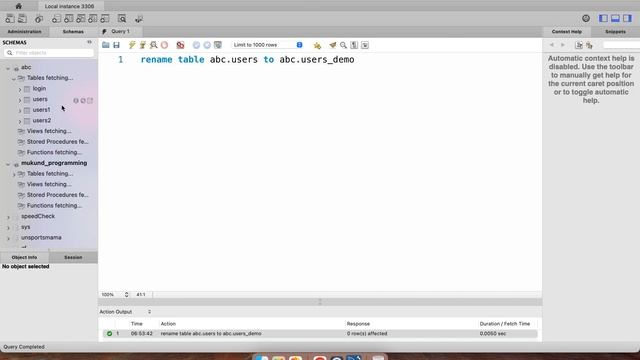Commit transaction check icon
This screenshot has height=360, width=640.
(196, 45)
